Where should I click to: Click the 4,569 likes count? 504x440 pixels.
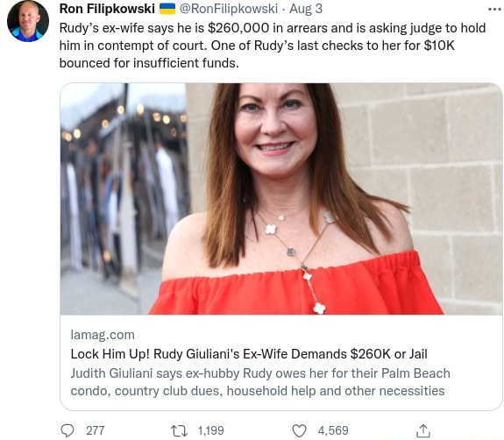pyautogui.click(x=333, y=430)
